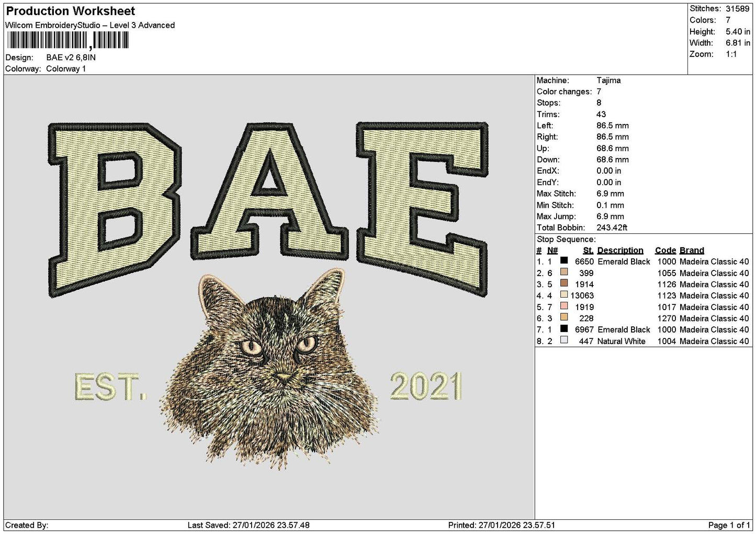Click the machine value Tajima
756x534 pixels.
pyautogui.click(x=608, y=80)
